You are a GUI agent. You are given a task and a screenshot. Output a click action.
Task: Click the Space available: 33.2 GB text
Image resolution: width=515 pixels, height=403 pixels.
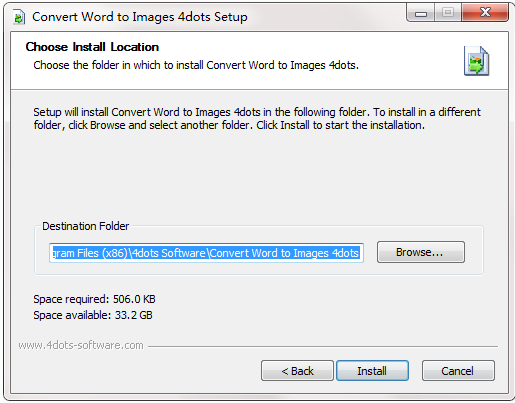pyautogui.click(x=93, y=315)
